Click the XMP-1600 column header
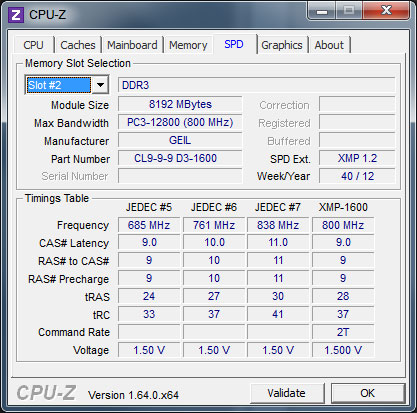Image resolution: width=417 pixels, height=413 pixels. pos(343,207)
